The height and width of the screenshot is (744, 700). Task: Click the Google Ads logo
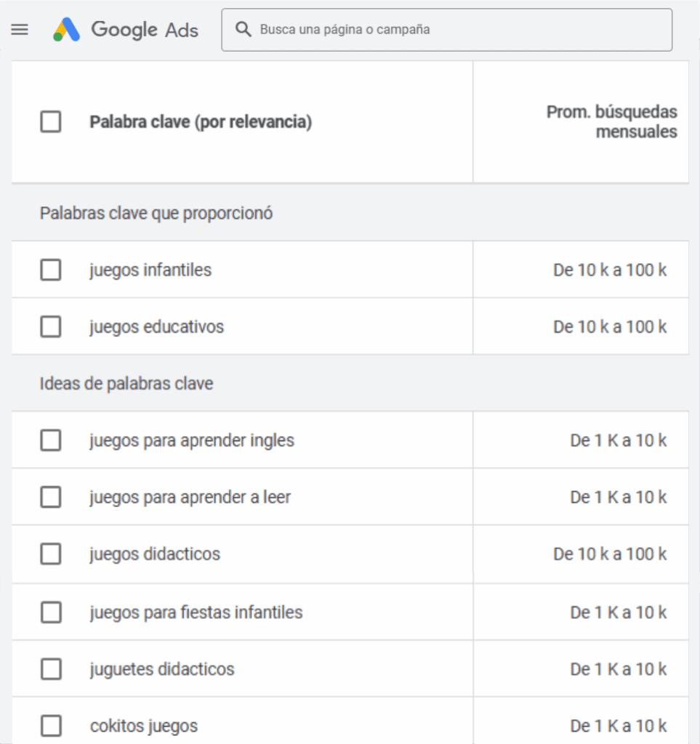pyautogui.click(x=126, y=30)
